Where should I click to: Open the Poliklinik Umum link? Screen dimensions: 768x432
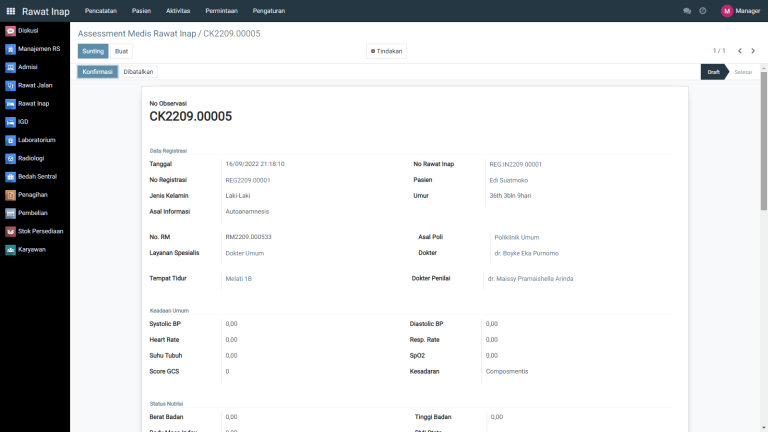tap(517, 237)
